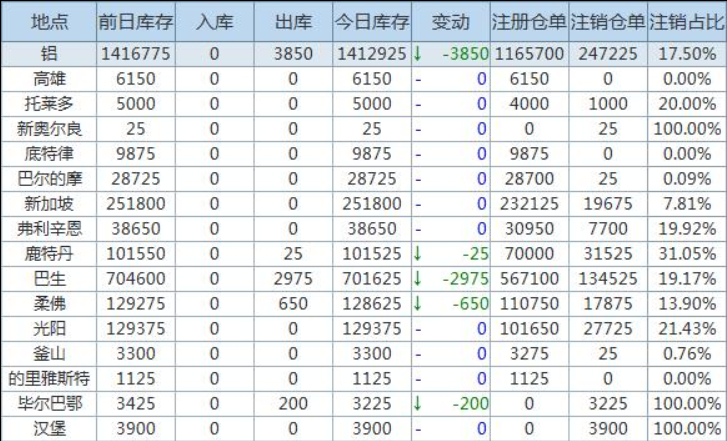Click the 的里雅斯特 location cell
The width and height of the screenshot is (727, 441).
(x=47, y=378)
